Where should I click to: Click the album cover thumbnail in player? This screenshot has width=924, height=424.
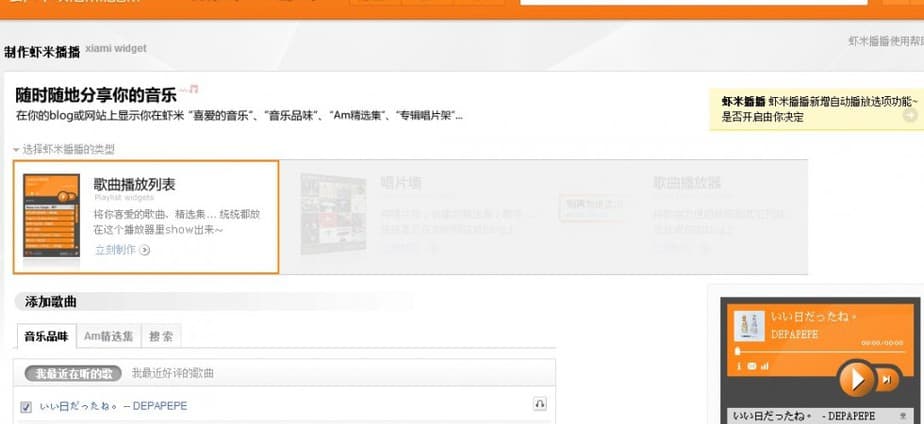750,325
